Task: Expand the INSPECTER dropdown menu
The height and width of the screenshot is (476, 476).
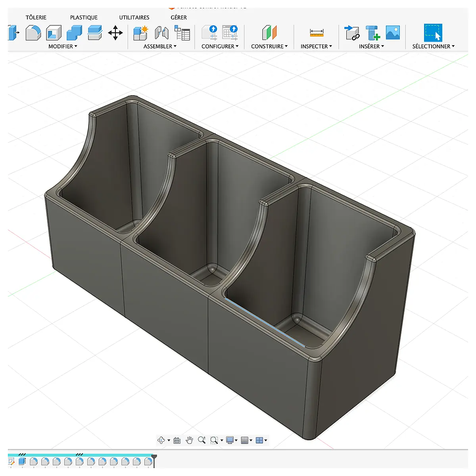Action: [316, 46]
